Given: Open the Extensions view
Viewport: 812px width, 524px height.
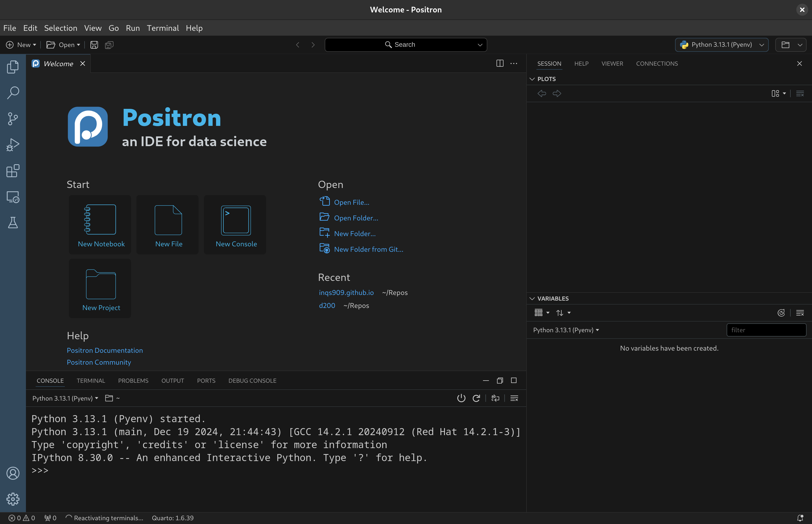Looking at the screenshot, I should click(13, 171).
